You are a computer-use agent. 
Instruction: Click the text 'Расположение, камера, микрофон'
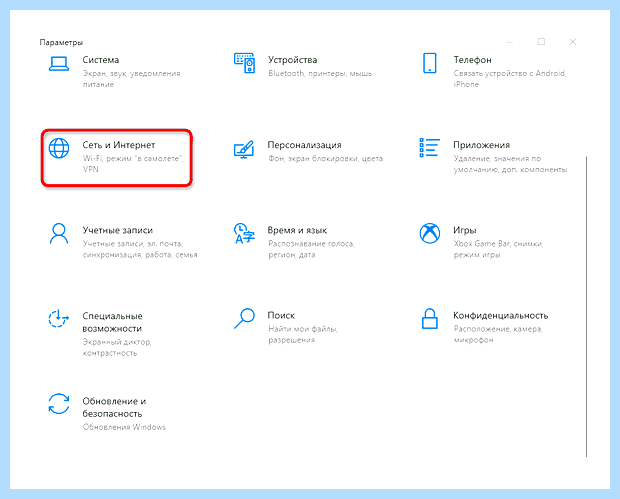tap(498, 334)
